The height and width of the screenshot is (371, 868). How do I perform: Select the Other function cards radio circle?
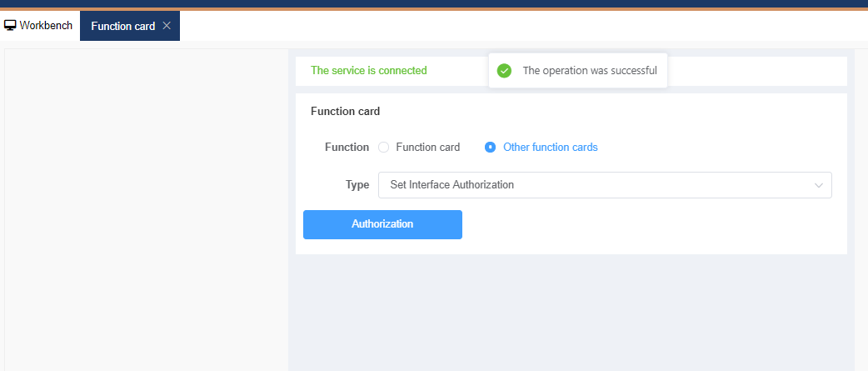click(491, 148)
